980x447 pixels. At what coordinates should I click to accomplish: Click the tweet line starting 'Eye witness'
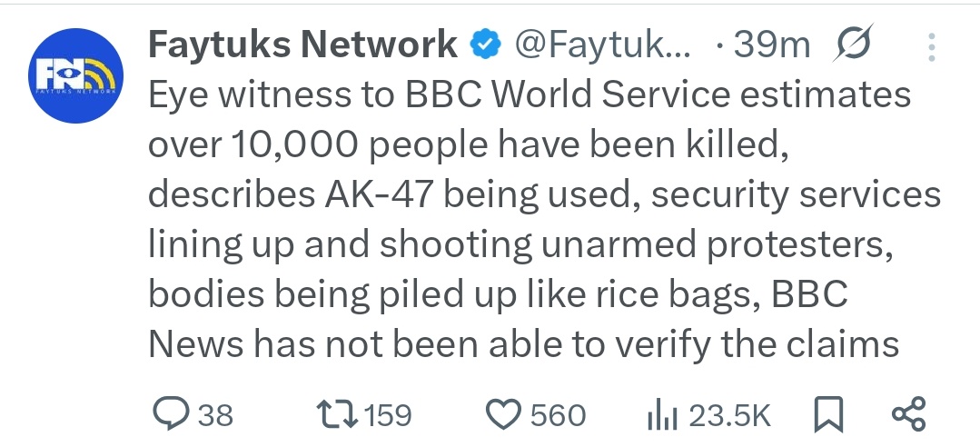pos(529,96)
